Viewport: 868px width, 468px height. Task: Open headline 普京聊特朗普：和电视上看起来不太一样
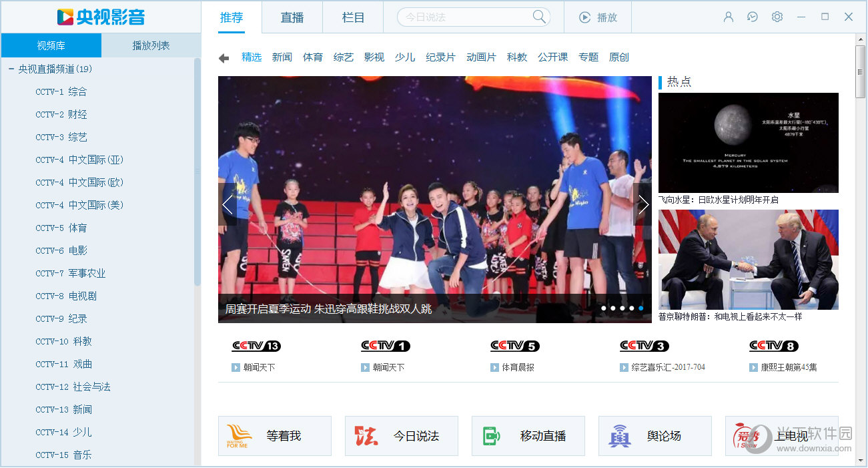coord(731,316)
